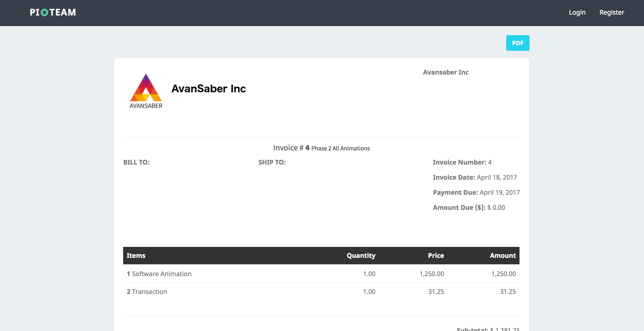Click the 'Items' column header

(x=136, y=255)
